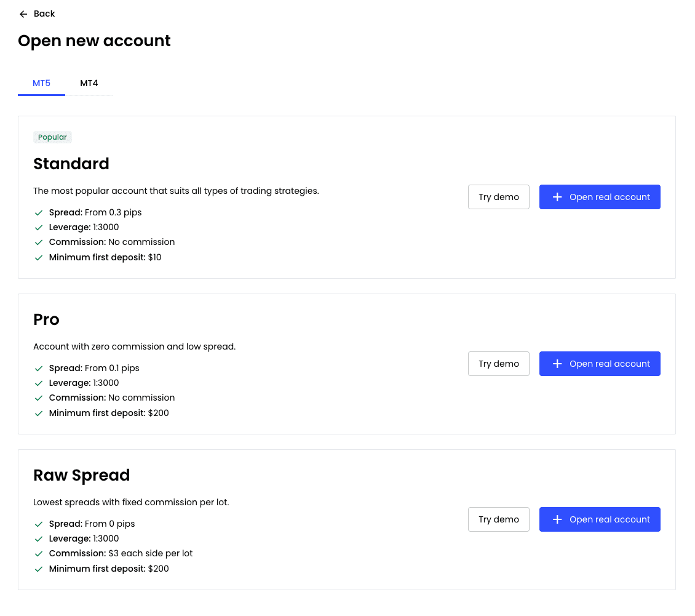Go back using the Back link
695x616 pixels.
point(44,14)
